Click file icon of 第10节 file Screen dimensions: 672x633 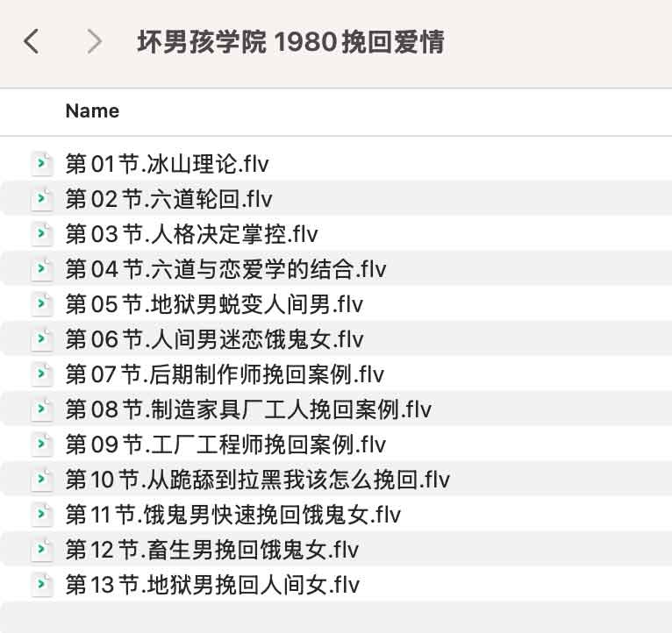(x=42, y=480)
